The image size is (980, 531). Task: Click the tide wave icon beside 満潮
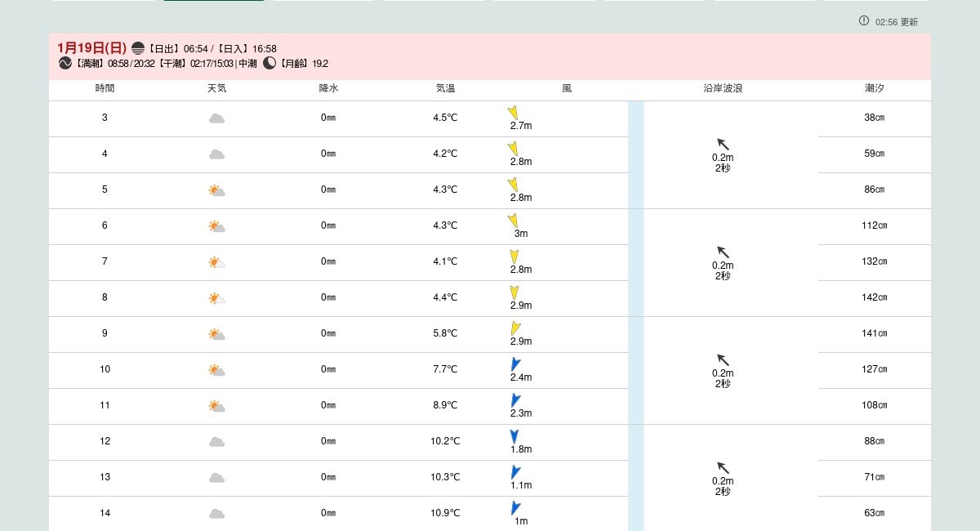65,63
